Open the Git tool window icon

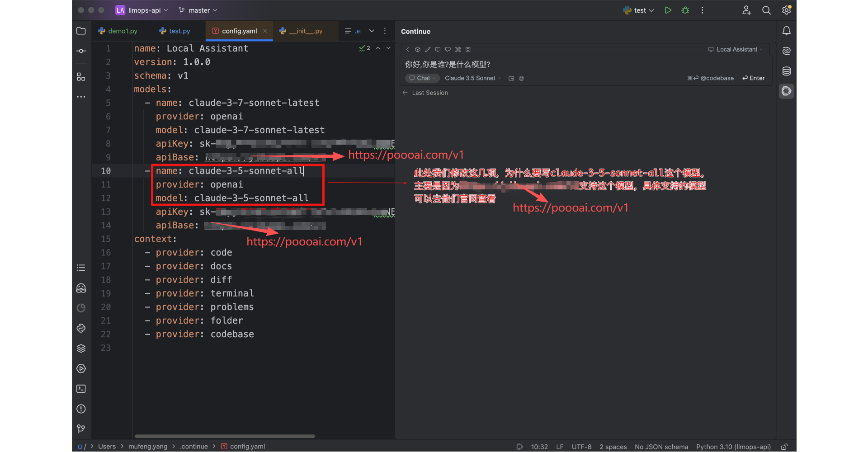(81, 428)
